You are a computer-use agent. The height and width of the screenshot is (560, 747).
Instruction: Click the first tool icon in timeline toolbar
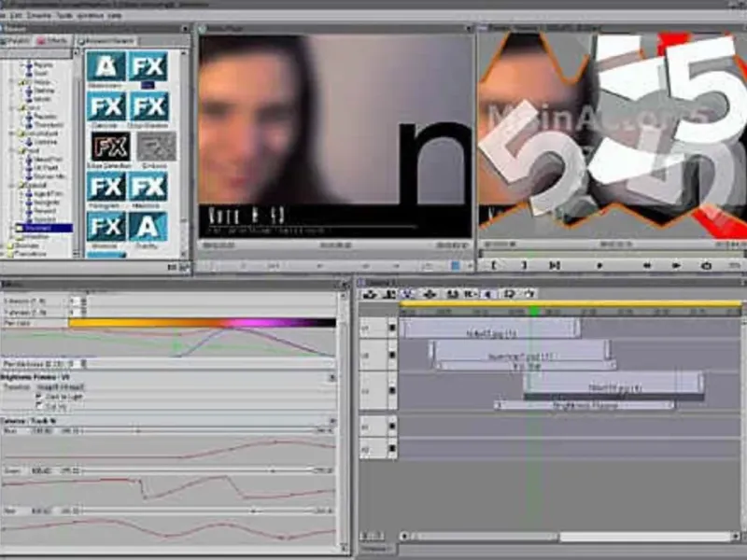click(369, 294)
